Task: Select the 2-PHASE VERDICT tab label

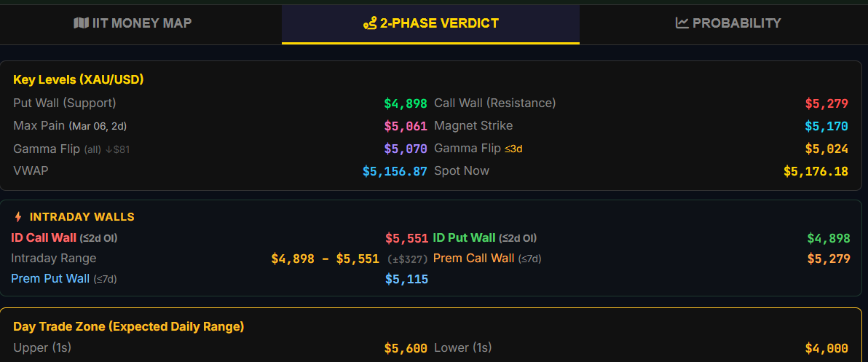Action: tap(439, 23)
